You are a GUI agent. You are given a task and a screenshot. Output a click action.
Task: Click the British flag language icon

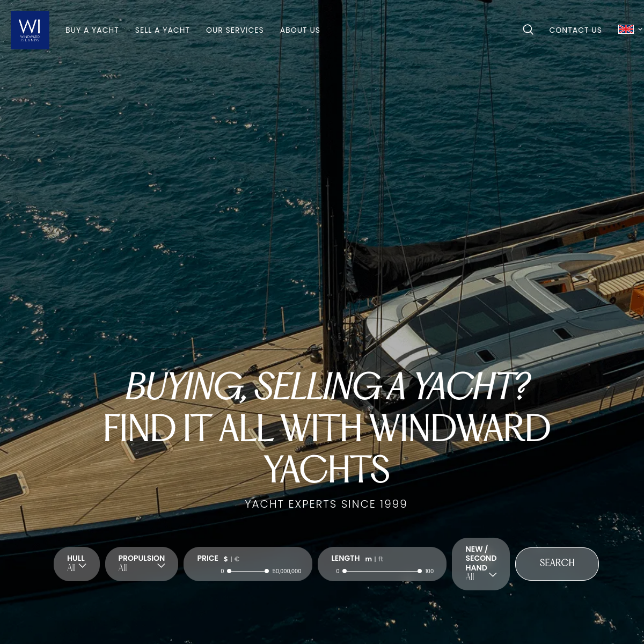pos(626,29)
